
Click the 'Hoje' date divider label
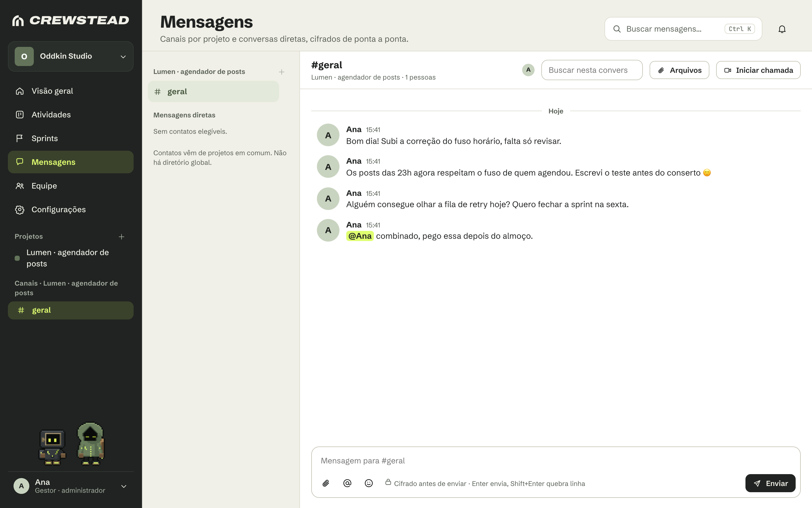pos(556,111)
